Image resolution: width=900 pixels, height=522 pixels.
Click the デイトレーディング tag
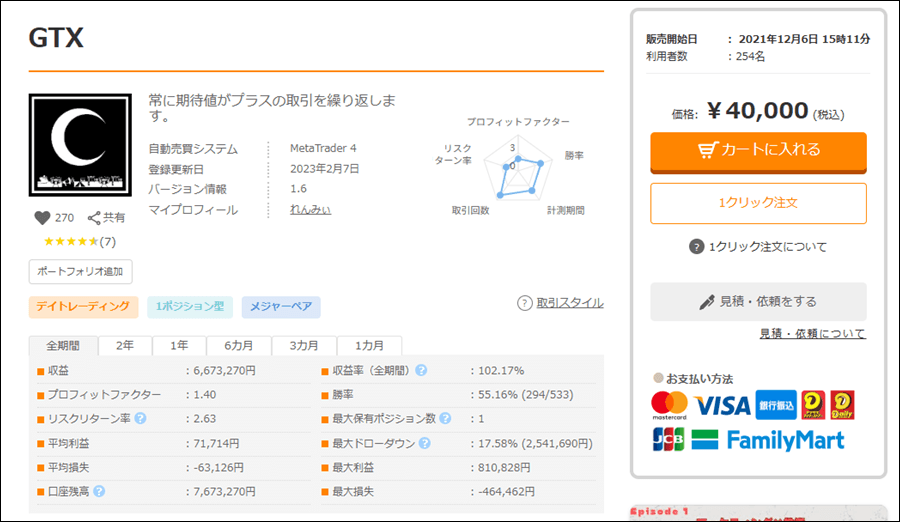(x=82, y=307)
